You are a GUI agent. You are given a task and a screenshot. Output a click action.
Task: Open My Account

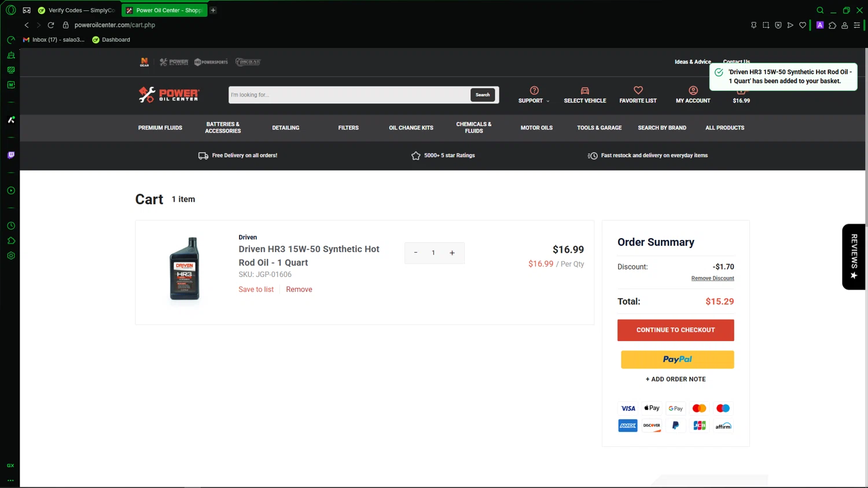pos(693,95)
